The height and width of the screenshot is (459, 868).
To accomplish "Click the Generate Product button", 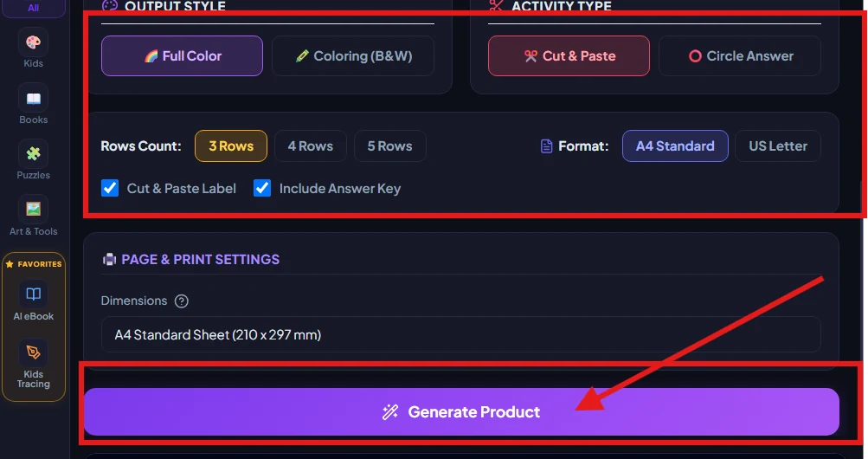I will tap(461, 412).
